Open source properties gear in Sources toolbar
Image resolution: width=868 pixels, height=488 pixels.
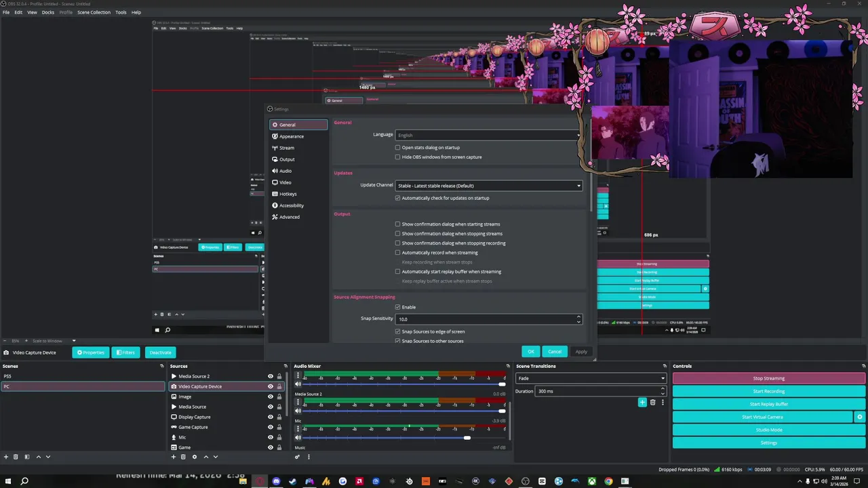pos(194,457)
